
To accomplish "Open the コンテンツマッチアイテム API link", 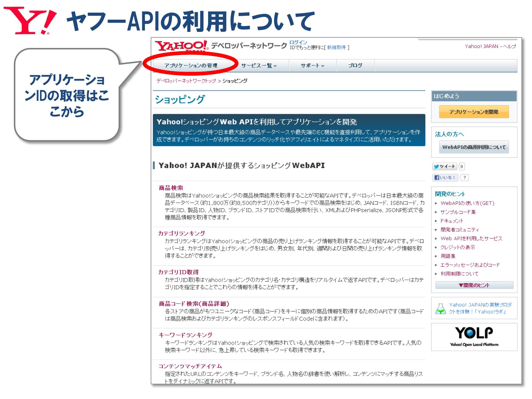I will pos(190,366).
